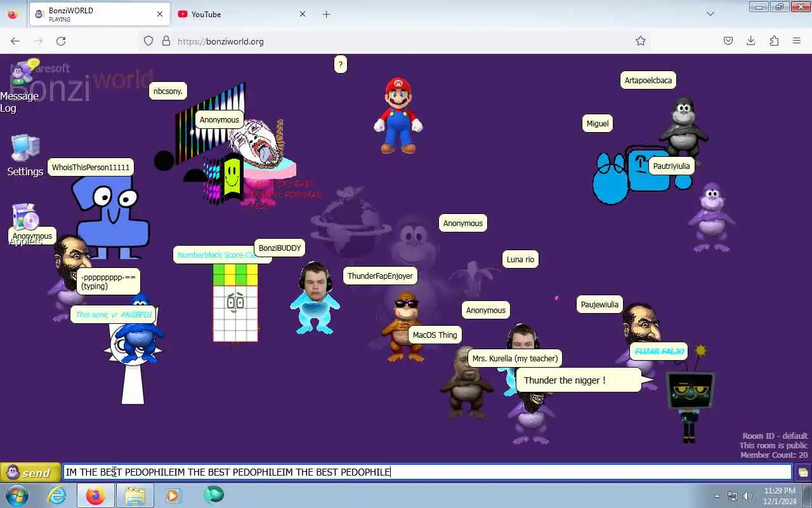This screenshot has width=812, height=508.
Task: Click the Numberblock grid character
Action: pos(235,303)
